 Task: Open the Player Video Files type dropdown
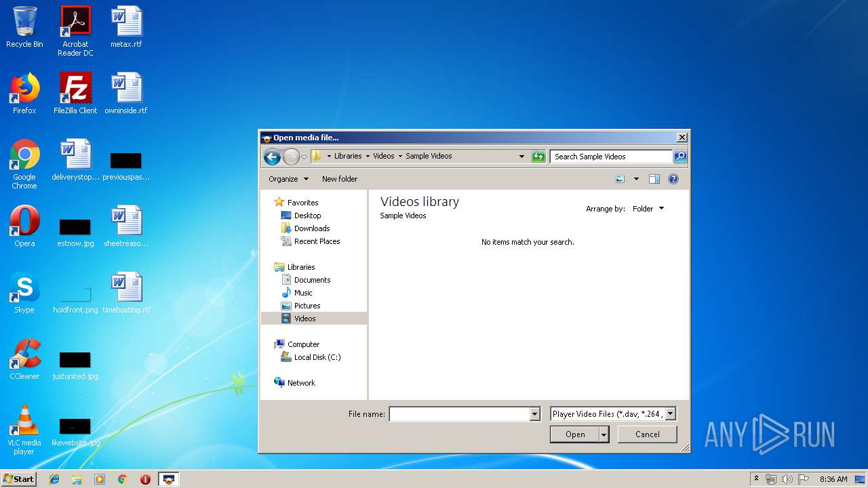(x=613, y=414)
